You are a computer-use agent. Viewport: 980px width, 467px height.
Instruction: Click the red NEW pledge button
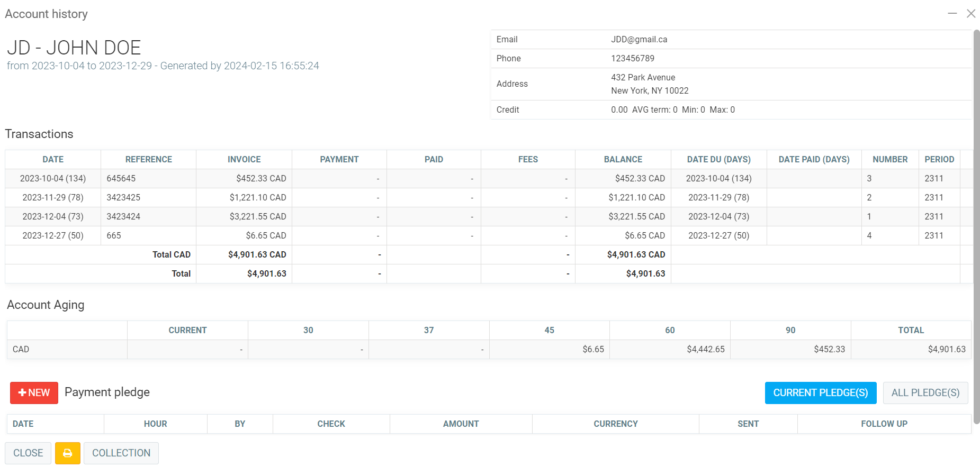tap(34, 393)
